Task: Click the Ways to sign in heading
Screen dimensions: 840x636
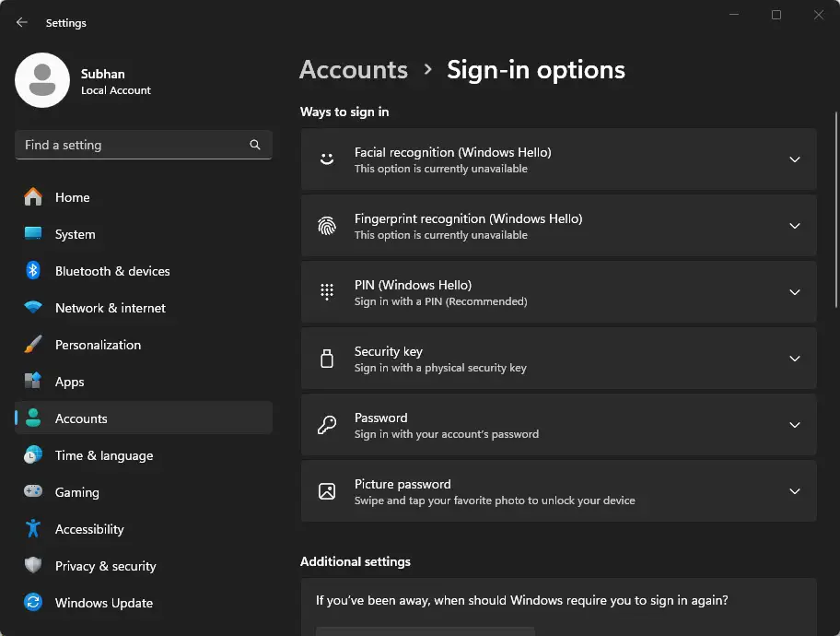Action: pyautogui.click(x=344, y=112)
